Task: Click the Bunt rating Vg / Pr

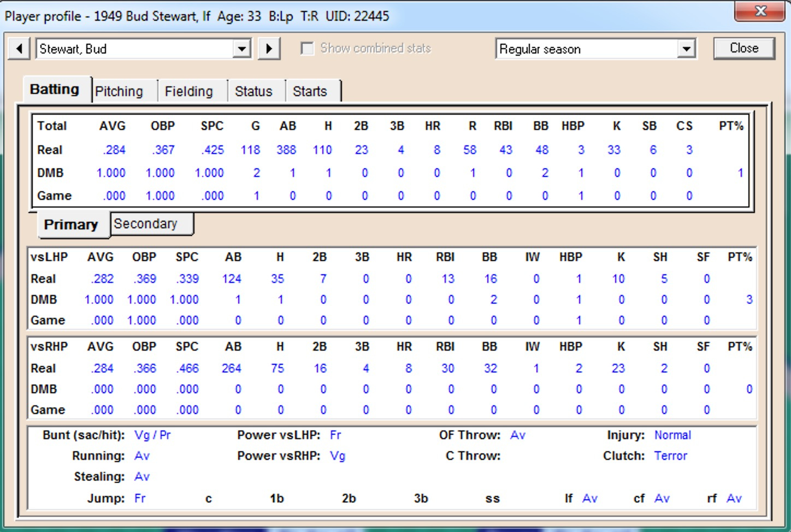Action: pyautogui.click(x=152, y=435)
